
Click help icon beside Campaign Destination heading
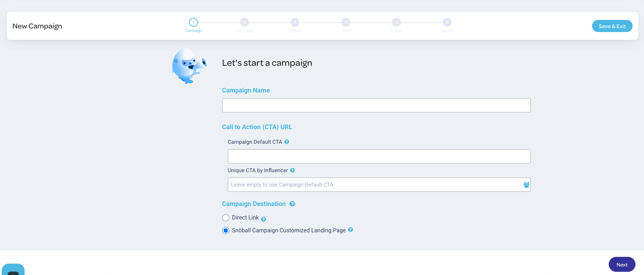pyautogui.click(x=292, y=204)
